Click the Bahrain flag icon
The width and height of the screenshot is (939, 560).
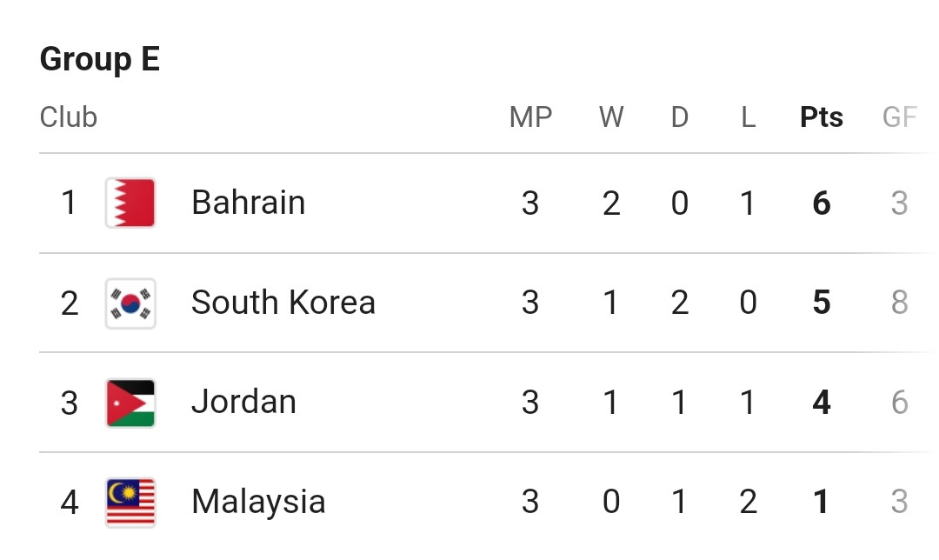[130, 203]
